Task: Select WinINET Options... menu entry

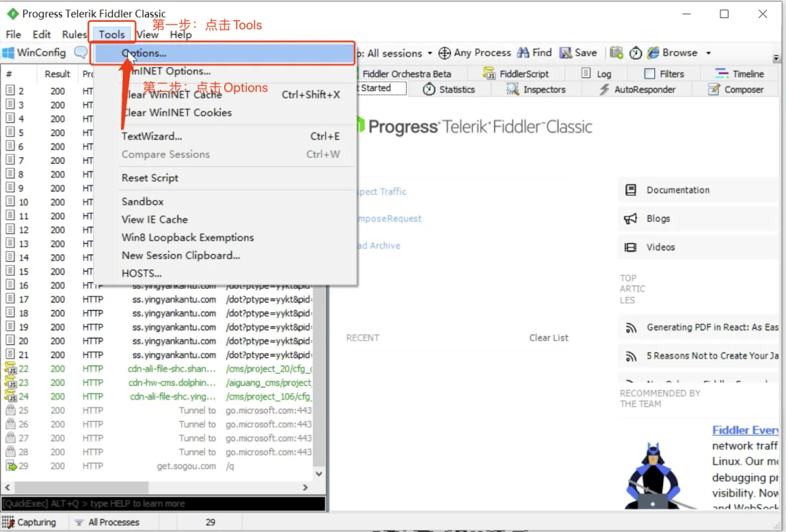Action: pyautogui.click(x=224, y=71)
